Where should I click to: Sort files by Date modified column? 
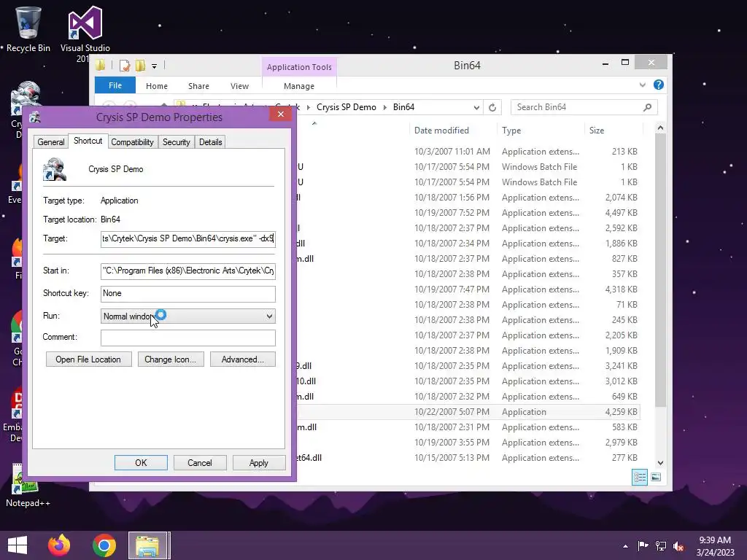pos(441,131)
